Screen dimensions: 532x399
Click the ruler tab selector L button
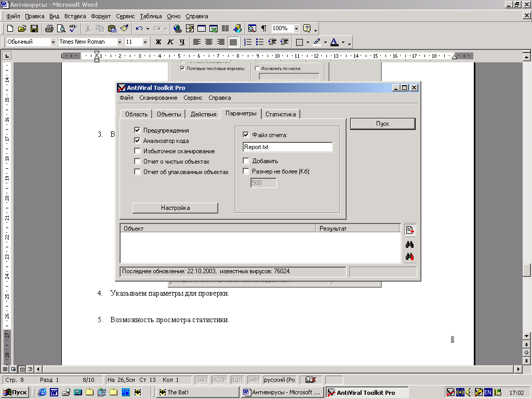(x=7, y=56)
